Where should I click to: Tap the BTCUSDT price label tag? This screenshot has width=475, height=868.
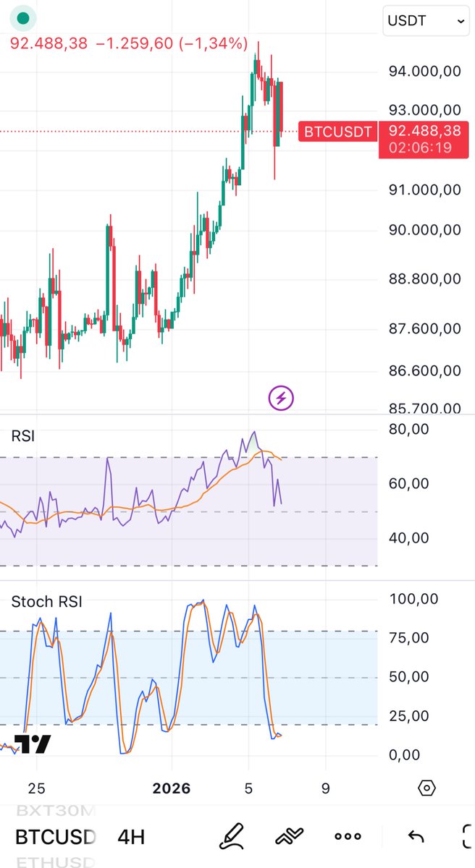click(x=337, y=132)
